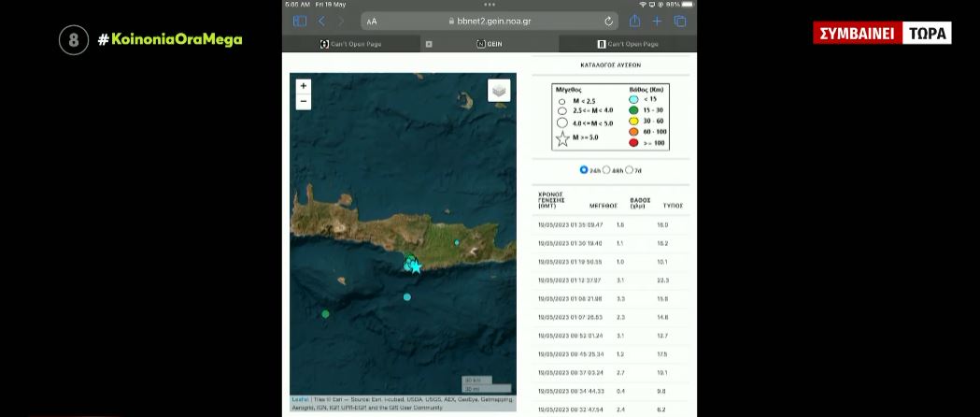
Task: Click the star earthquake marker on map
Action: [x=416, y=267]
